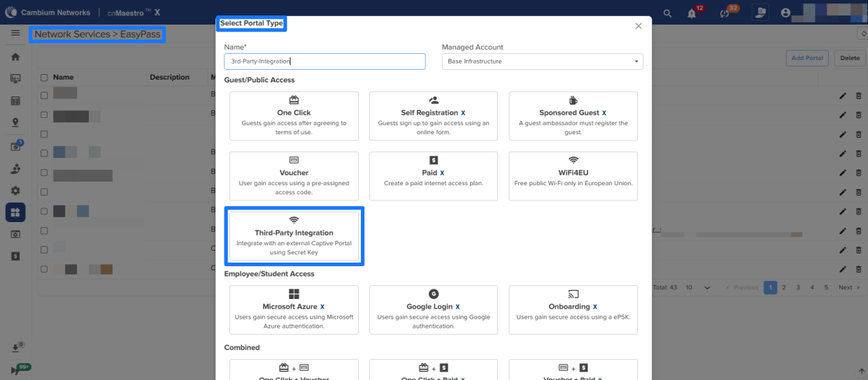
Task: Toggle the hamburger menu icon
Action: coord(15,34)
